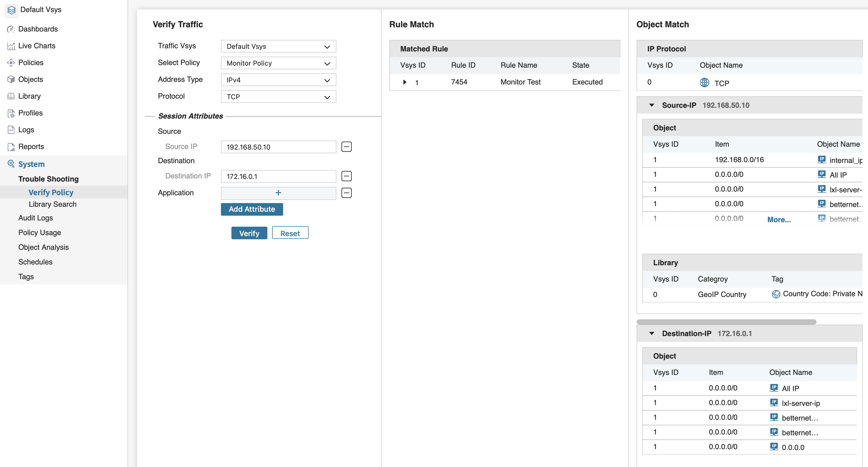This screenshot has height=467, width=868.
Task: Open Policies via its sidebar icon
Action: click(x=11, y=63)
